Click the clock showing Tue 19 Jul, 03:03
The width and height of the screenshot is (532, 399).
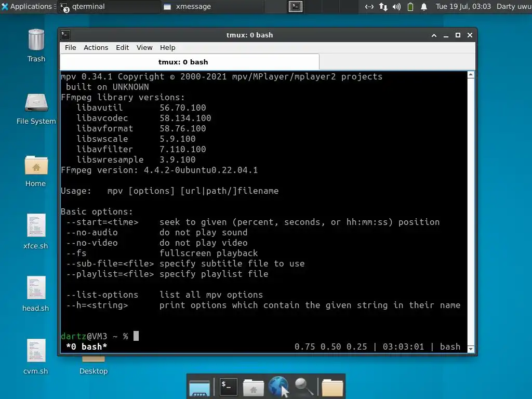(x=463, y=6)
